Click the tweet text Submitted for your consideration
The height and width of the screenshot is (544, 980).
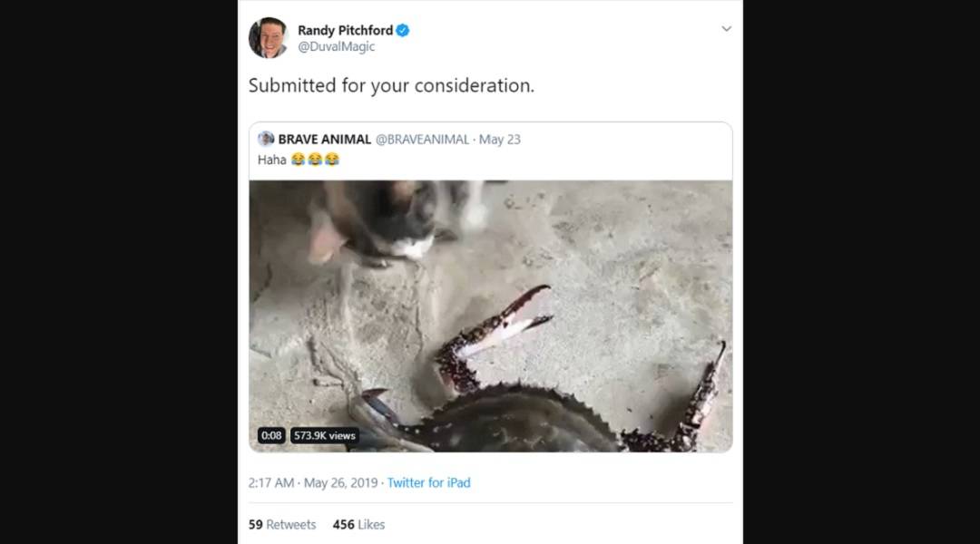(x=389, y=86)
